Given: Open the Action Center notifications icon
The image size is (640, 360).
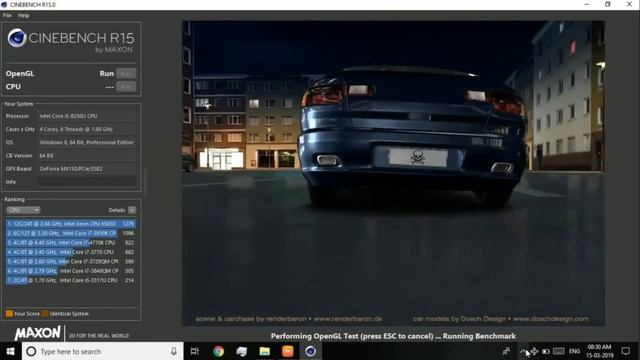Looking at the screenshot, I should click(626, 351).
